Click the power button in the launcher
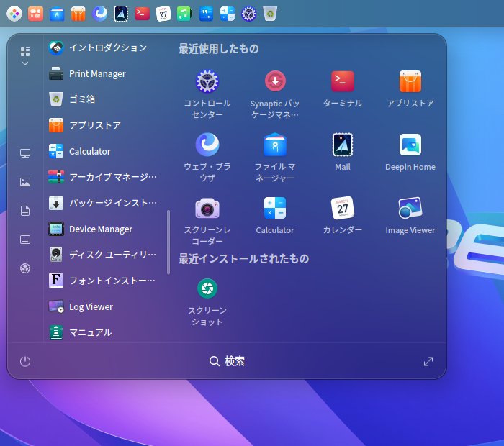Viewport: 504px width, 446px height. 25,361
